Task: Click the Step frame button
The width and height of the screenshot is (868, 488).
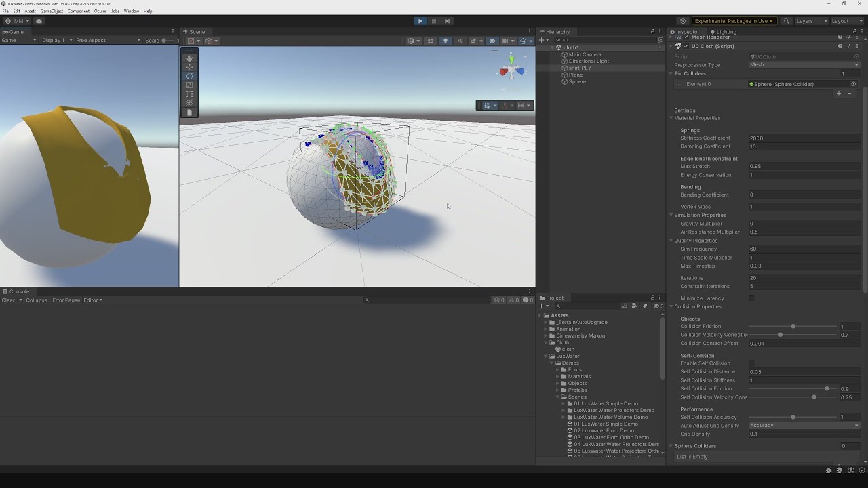Action: click(447, 21)
